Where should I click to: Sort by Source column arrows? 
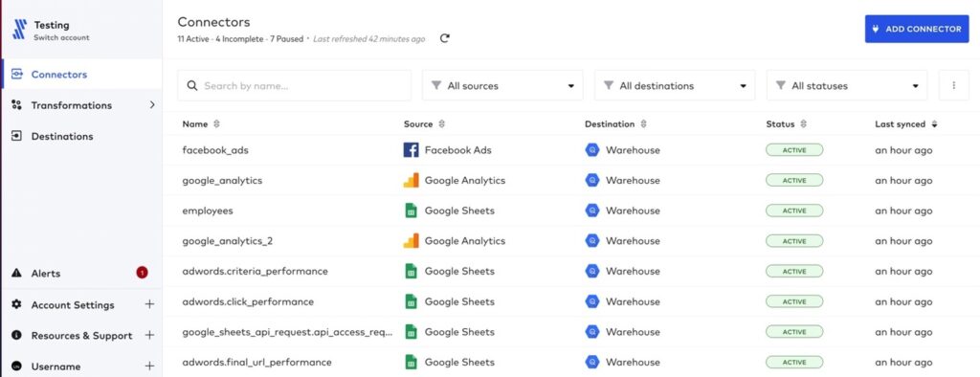[442, 124]
